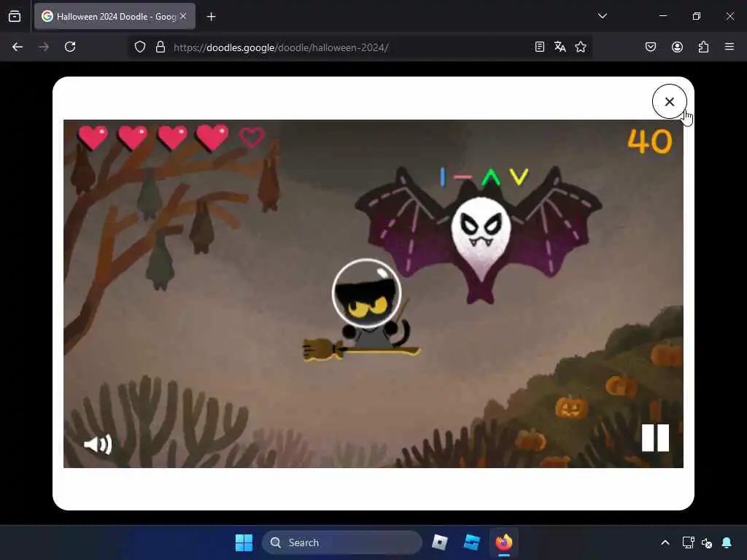Open Firefox account menu
This screenshot has height=560, width=747.
coord(677,47)
